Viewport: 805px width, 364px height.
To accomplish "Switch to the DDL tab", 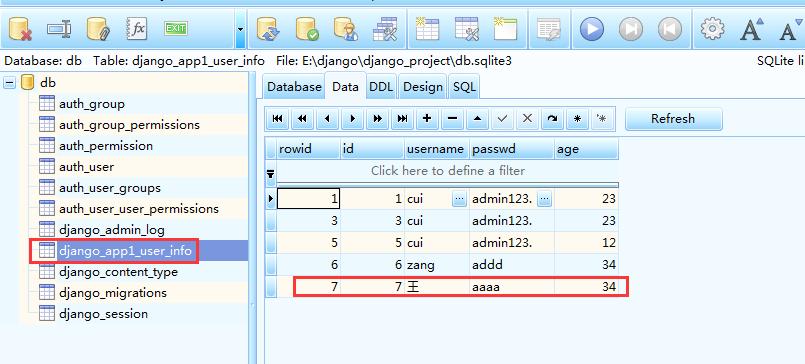I will click(381, 86).
